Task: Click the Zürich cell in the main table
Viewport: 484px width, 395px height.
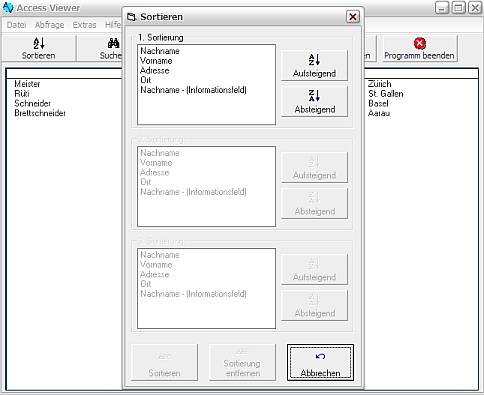Action: point(379,84)
